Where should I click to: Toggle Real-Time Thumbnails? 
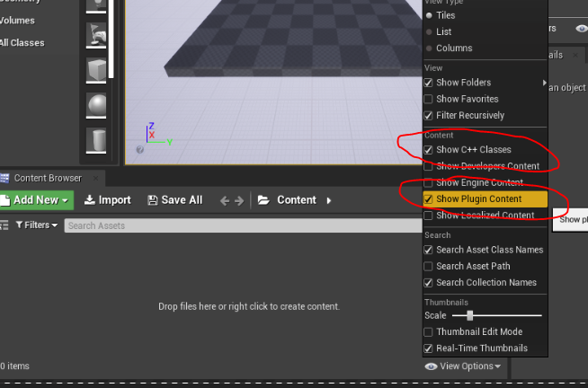(x=428, y=348)
